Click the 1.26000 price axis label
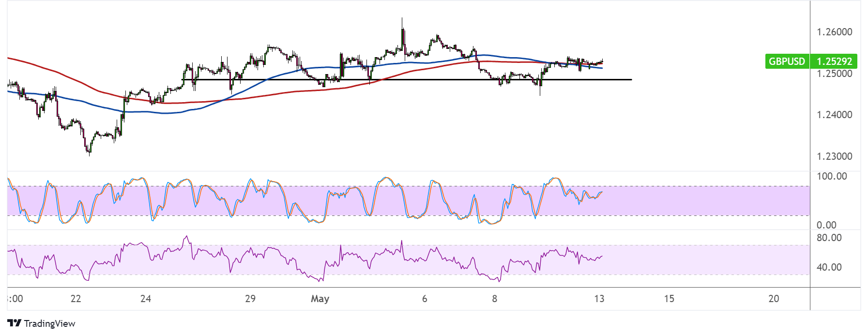This screenshot has width=868, height=336. click(834, 32)
